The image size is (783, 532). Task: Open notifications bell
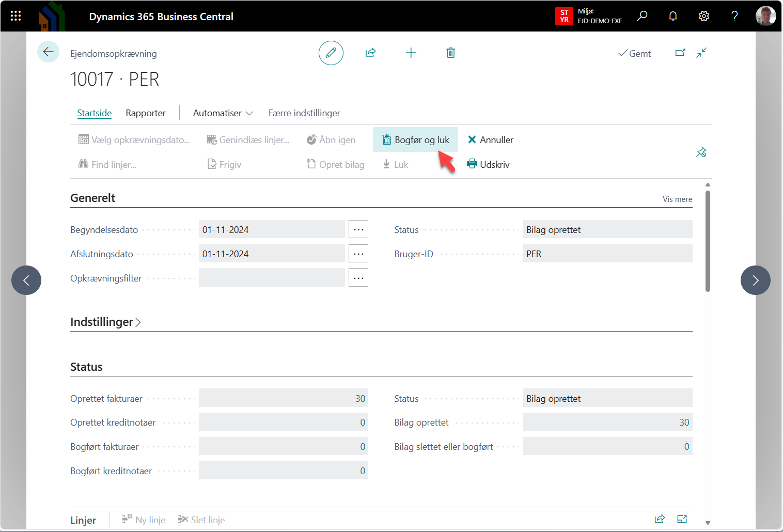tap(673, 16)
